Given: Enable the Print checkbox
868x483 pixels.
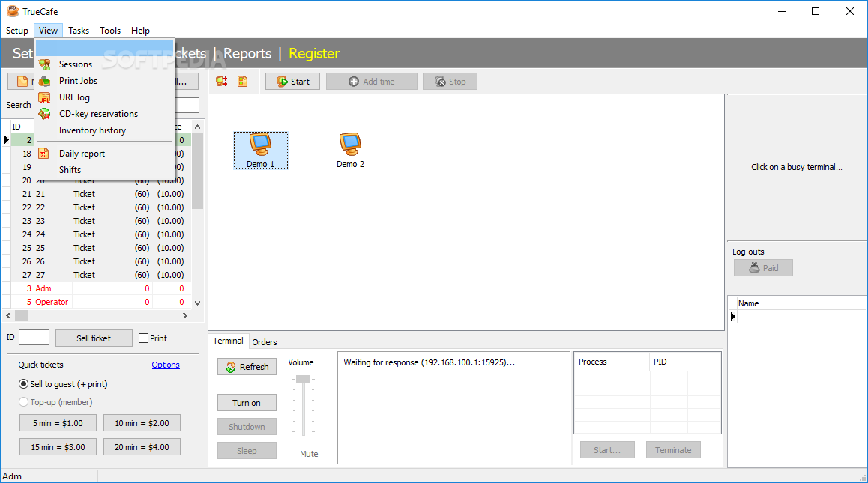Looking at the screenshot, I should (143, 338).
